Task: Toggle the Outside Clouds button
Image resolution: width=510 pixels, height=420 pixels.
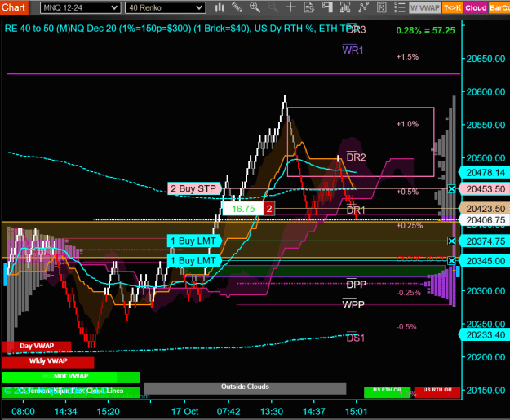Action: tap(245, 387)
